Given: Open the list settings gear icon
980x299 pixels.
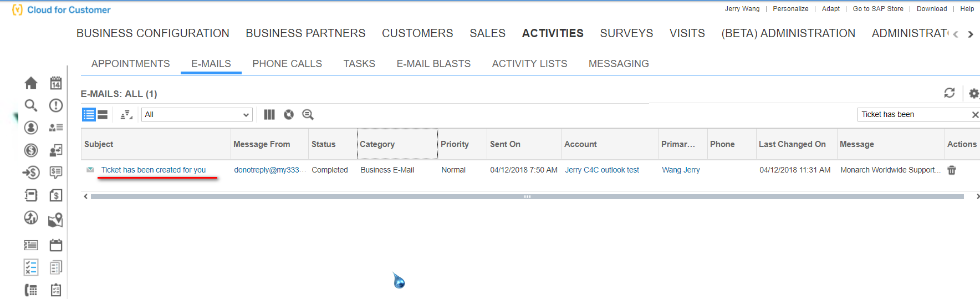Looking at the screenshot, I should [974, 93].
